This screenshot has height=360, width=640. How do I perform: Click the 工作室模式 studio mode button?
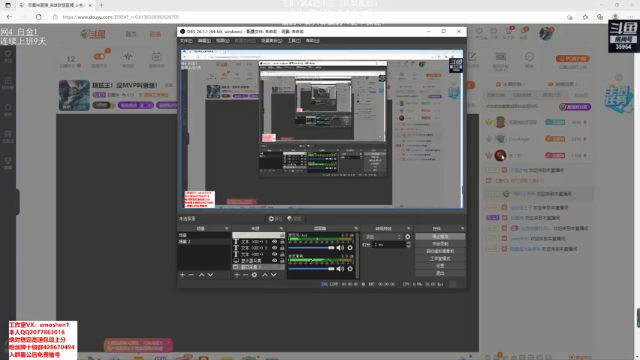[x=440, y=258]
